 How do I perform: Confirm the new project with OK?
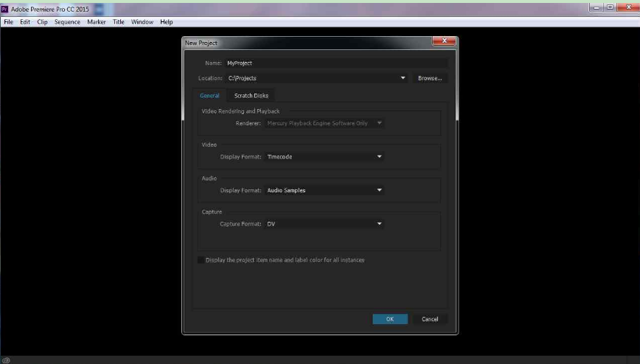click(x=390, y=319)
